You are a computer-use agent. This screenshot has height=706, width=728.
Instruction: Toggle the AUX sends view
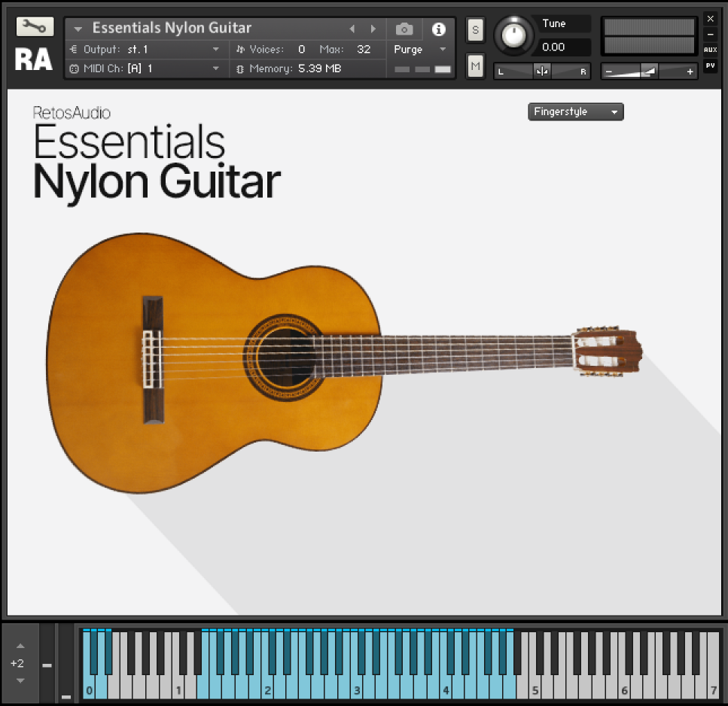pos(710,50)
